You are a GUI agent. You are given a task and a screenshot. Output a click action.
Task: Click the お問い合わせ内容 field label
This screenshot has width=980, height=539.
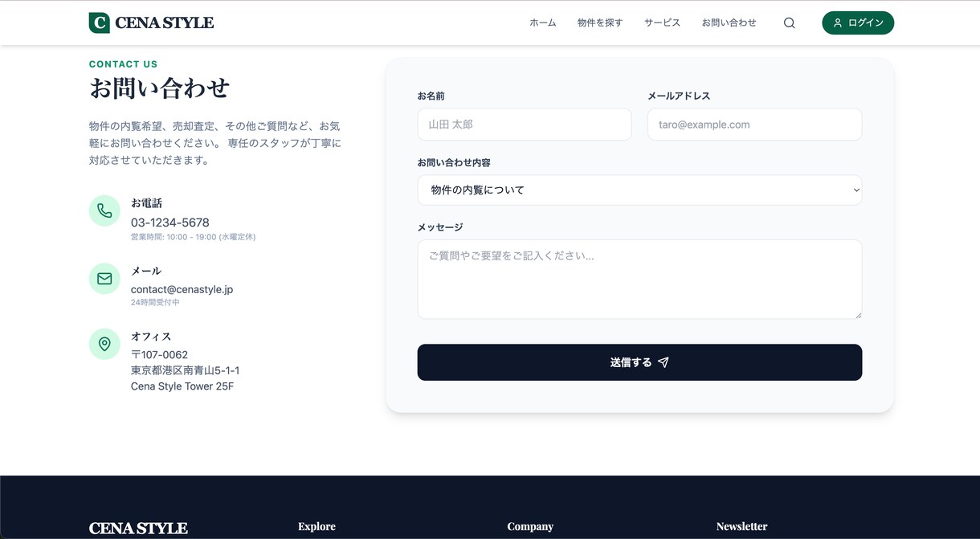click(454, 162)
